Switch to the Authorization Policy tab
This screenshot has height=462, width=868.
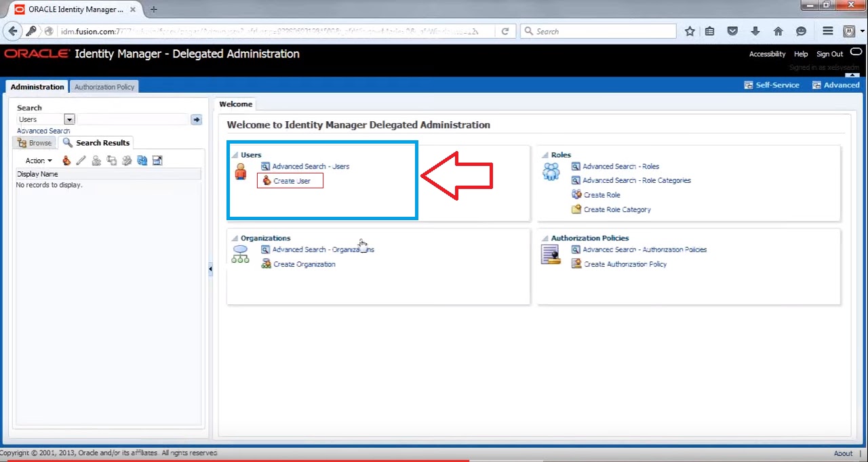(104, 86)
